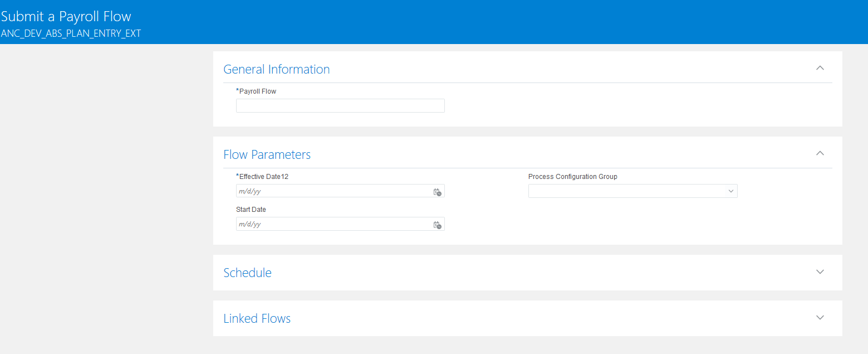
Task: Click the General Information heading
Action: [x=277, y=70]
